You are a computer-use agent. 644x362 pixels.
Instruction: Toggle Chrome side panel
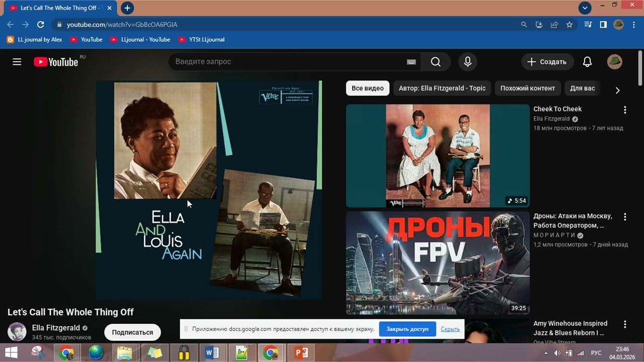603,24
